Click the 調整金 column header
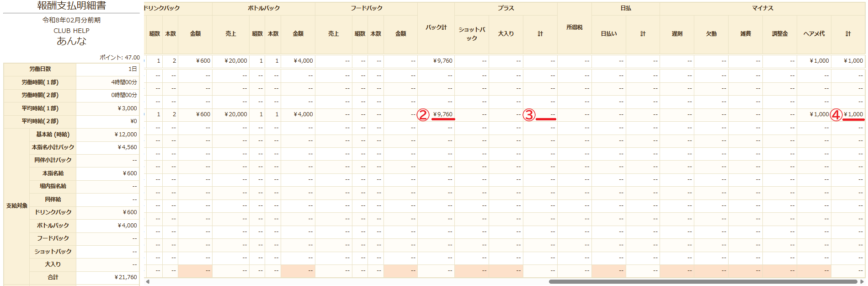This screenshot has height=286, width=868. (x=779, y=34)
